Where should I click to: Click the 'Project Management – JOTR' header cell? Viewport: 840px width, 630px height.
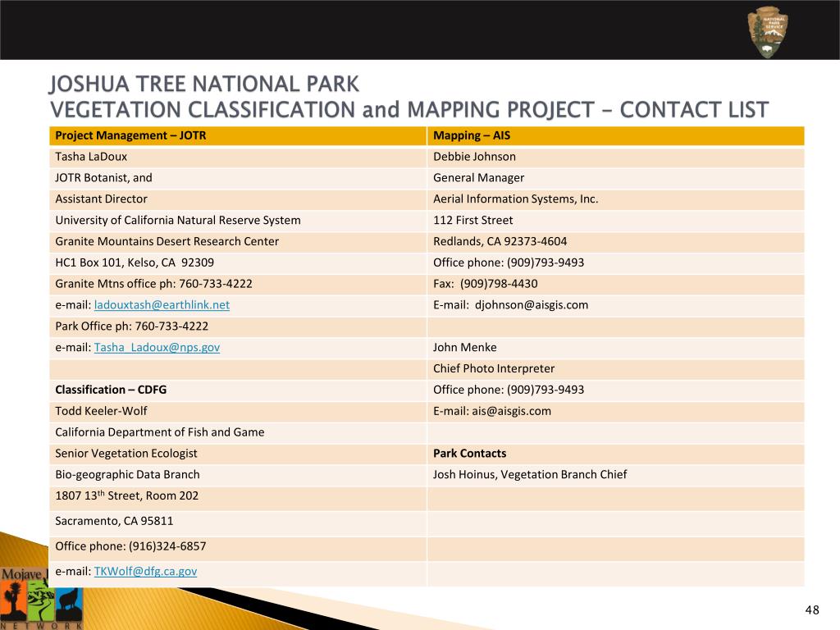coord(238,135)
